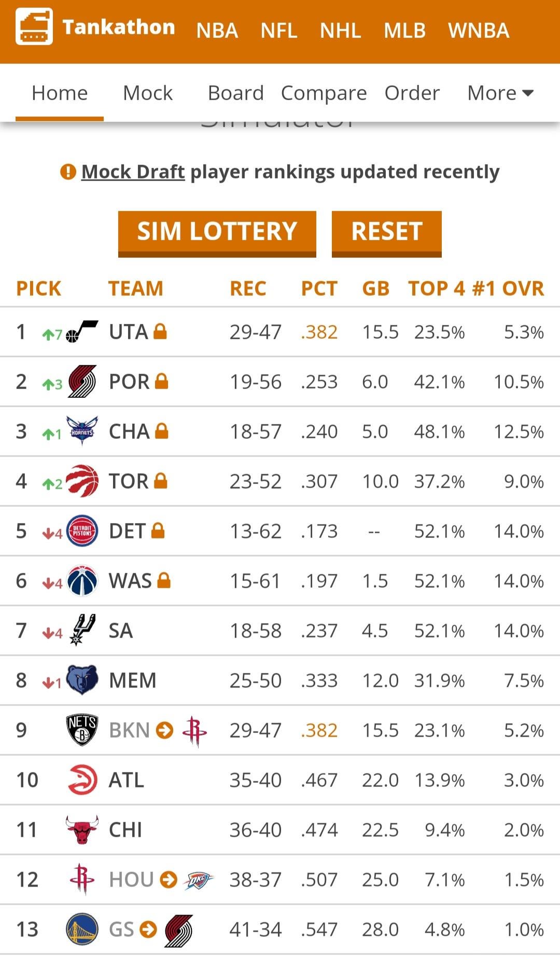Click the Detroit Pistons logo
The width and height of the screenshot is (560, 956).
82,531
